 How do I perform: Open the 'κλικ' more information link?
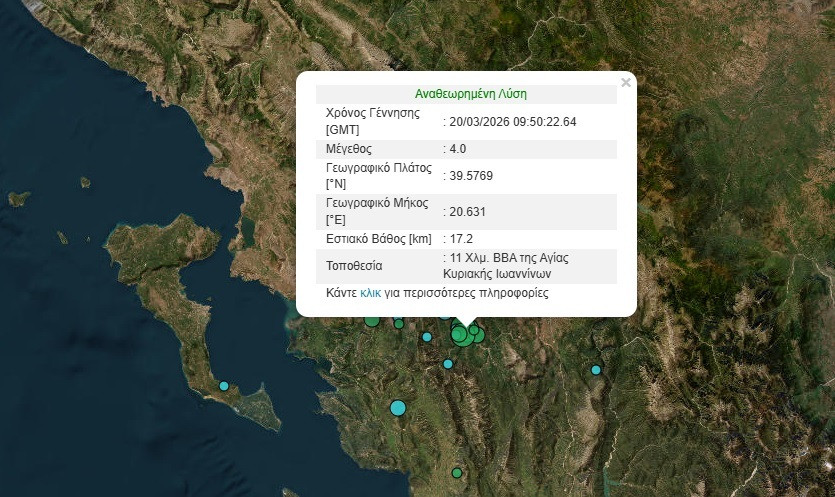point(371,292)
